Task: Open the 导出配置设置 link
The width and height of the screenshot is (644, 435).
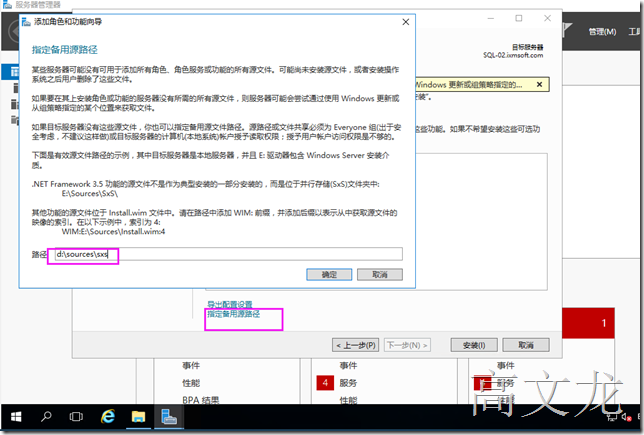Action: (x=230, y=304)
